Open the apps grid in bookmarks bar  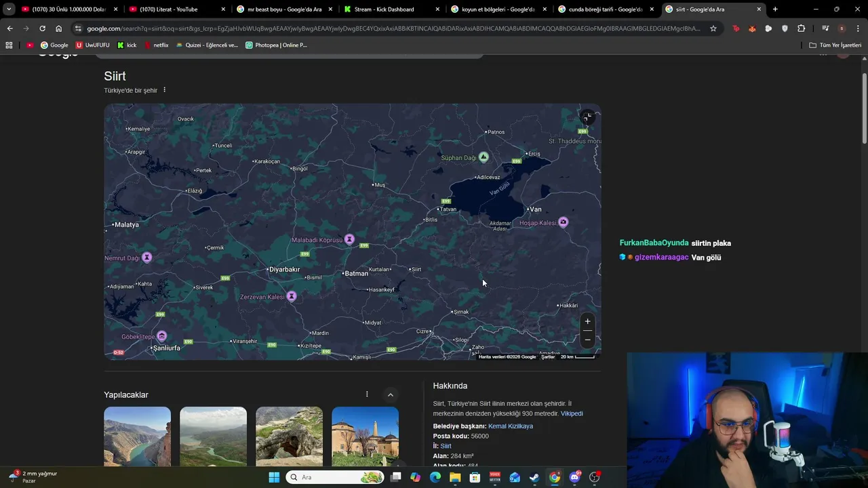coord(9,45)
